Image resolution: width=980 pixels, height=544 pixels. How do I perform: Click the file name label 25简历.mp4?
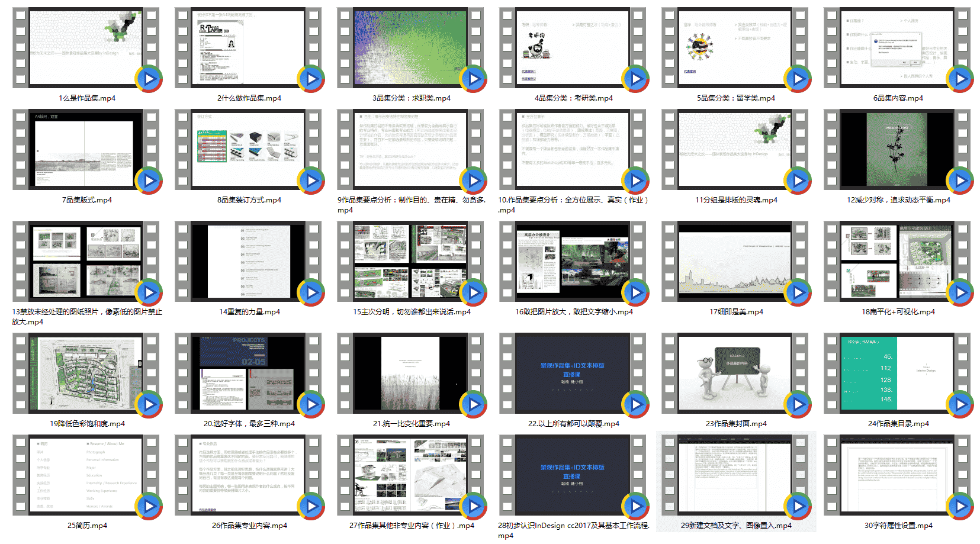point(87,526)
